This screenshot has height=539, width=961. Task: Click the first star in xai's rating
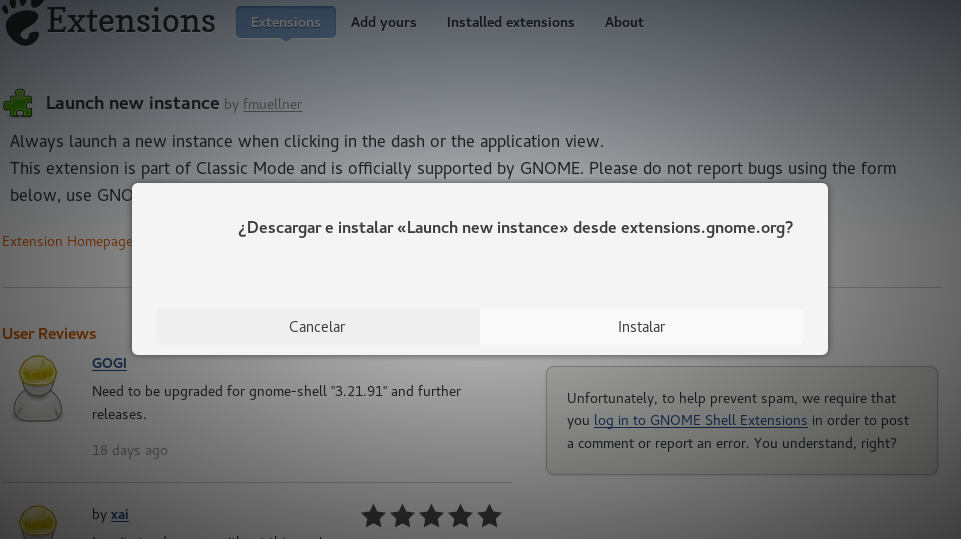[373, 516]
